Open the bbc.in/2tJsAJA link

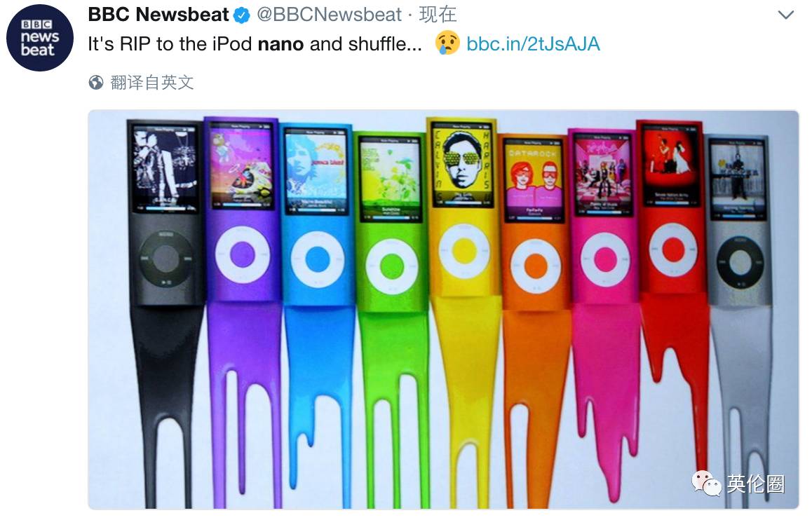click(533, 44)
